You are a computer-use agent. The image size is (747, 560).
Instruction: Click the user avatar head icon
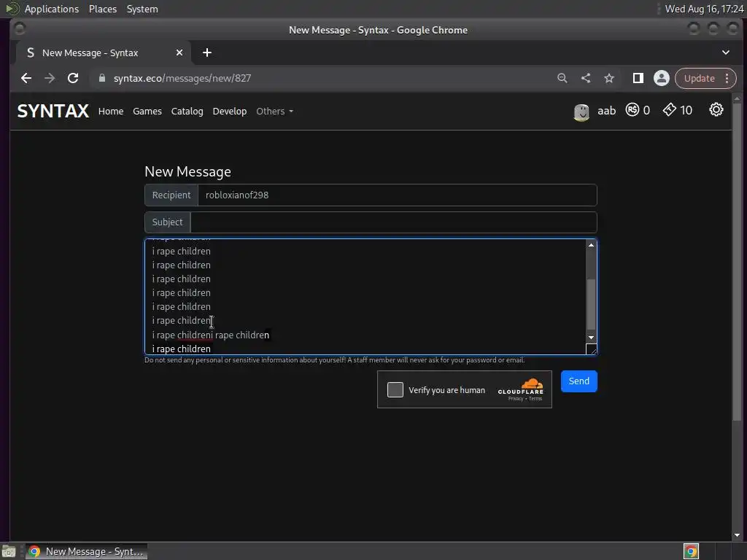tap(581, 112)
